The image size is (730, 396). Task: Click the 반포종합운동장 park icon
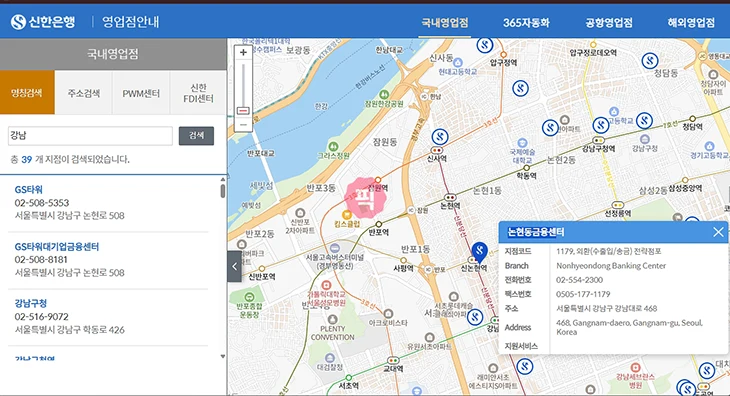point(250,296)
